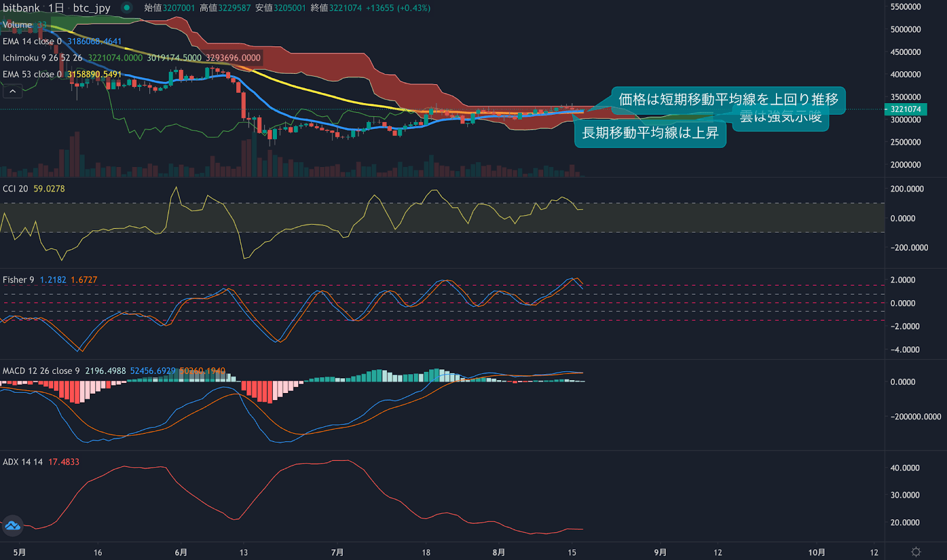The height and width of the screenshot is (560, 947).
Task: Click the TradingView logo at bottom left
Action: tap(12, 526)
